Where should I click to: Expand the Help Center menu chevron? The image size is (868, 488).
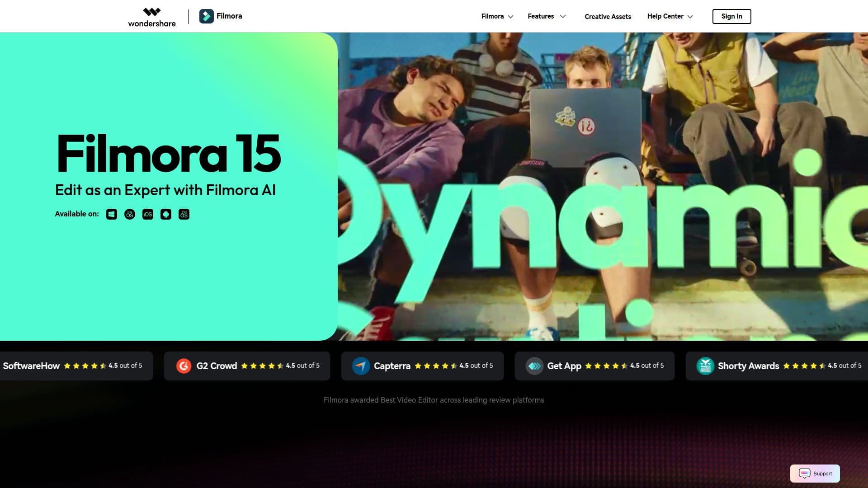pyautogui.click(x=690, y=17)
